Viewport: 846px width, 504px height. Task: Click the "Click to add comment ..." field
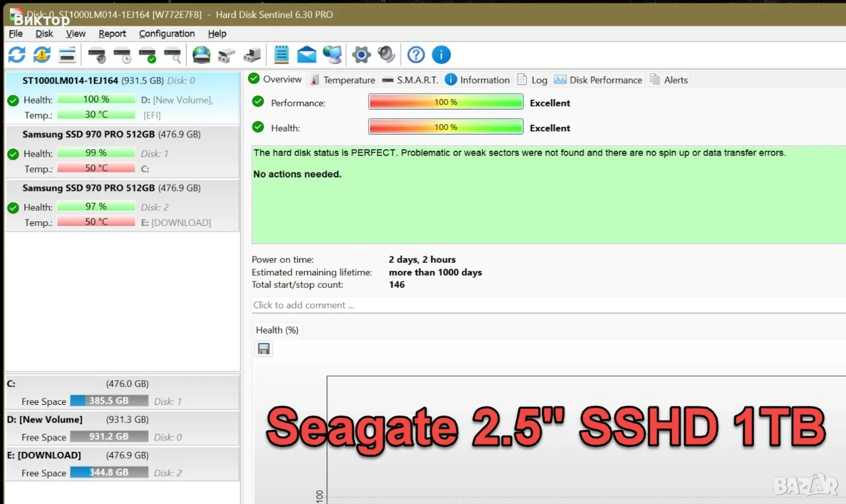[549, 305]
